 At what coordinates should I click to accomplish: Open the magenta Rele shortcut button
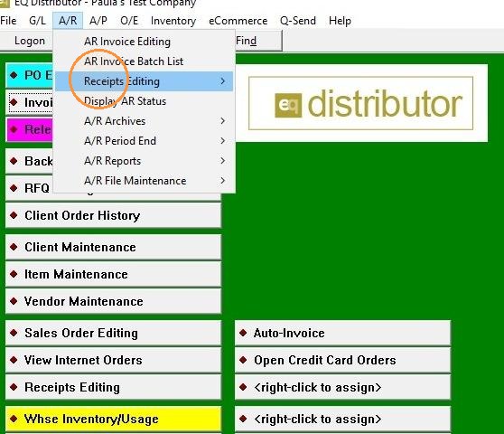pos(29,129)
